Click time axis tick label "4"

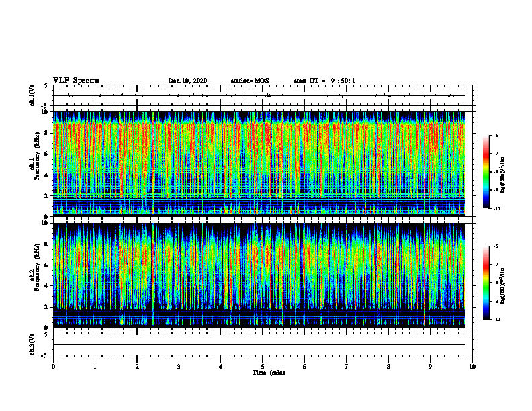[221, 367]
